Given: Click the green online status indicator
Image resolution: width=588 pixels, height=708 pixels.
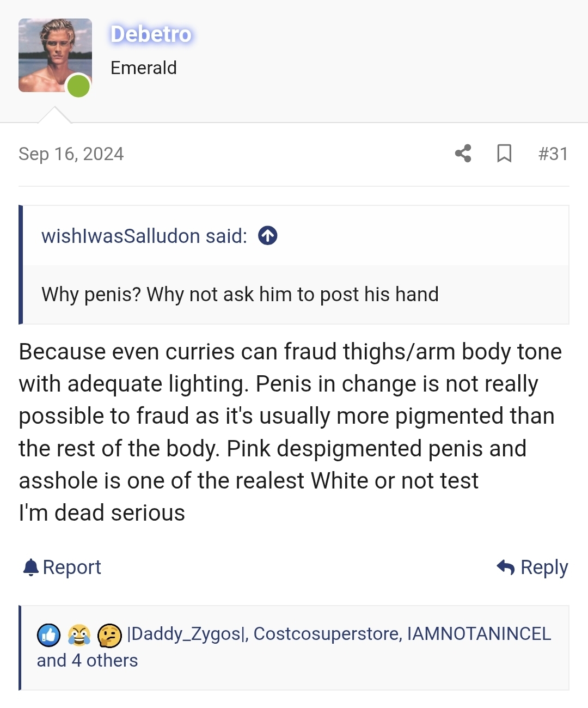Looking at the screenshot, I should 78,86.
